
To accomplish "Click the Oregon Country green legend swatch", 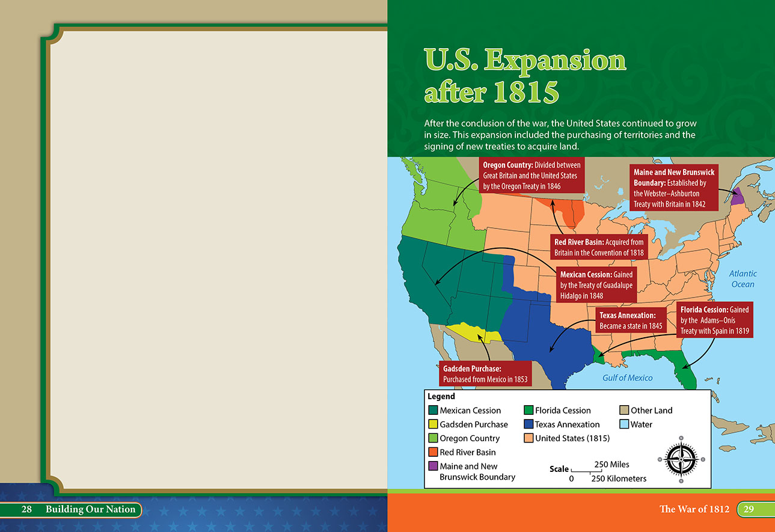I will pyautogui.click(x=433, y=438).
